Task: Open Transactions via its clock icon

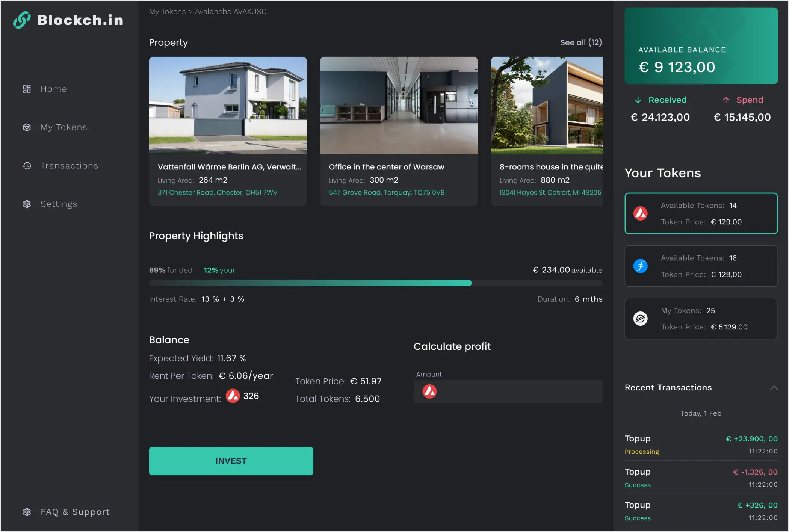Action: (27, 166)
